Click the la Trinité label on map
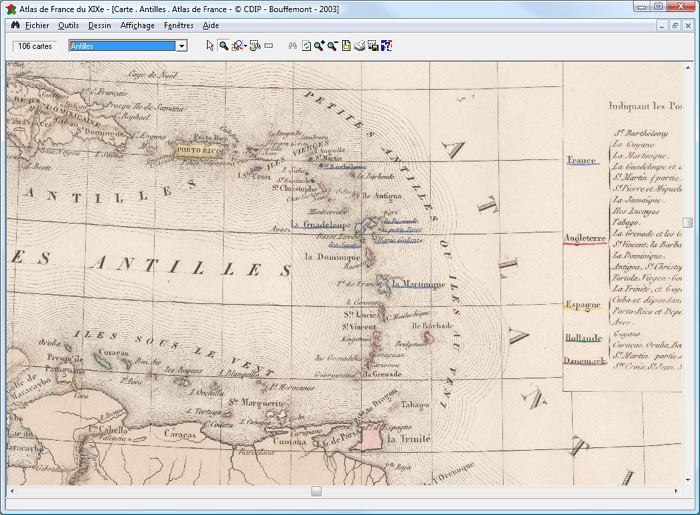700x515 pixels. click(408, 439)
